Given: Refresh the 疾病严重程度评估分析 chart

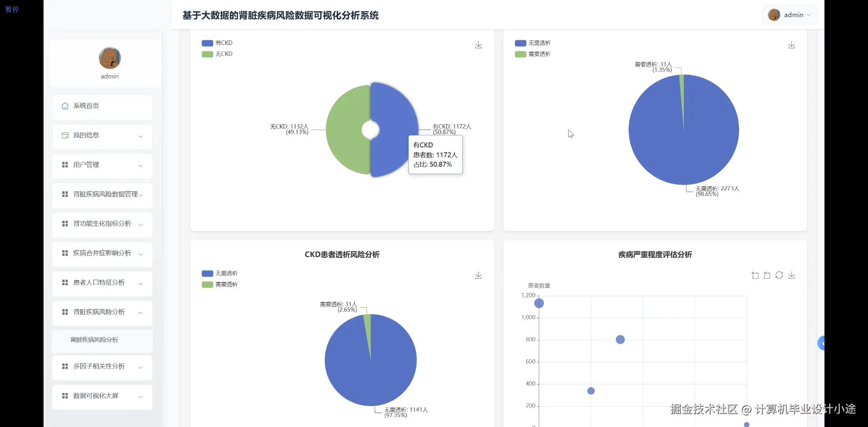Looking at the screenshot, I should (779, 275).
